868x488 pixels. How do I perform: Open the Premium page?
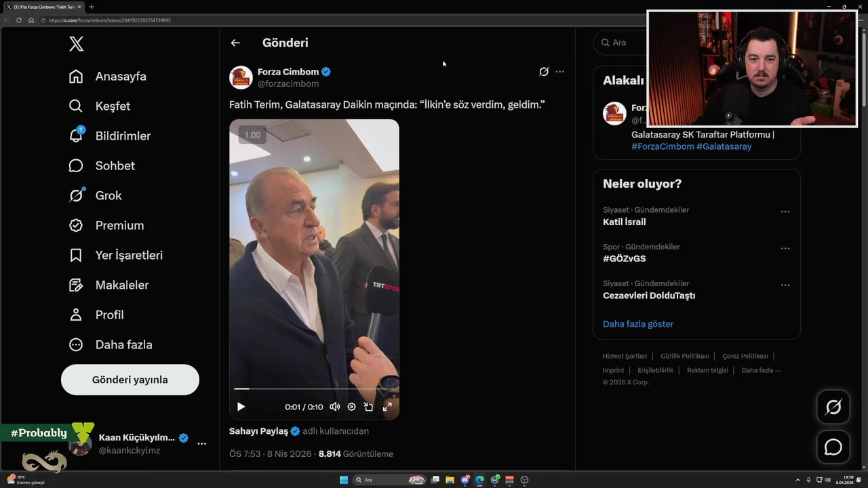(x=106, y=226)
